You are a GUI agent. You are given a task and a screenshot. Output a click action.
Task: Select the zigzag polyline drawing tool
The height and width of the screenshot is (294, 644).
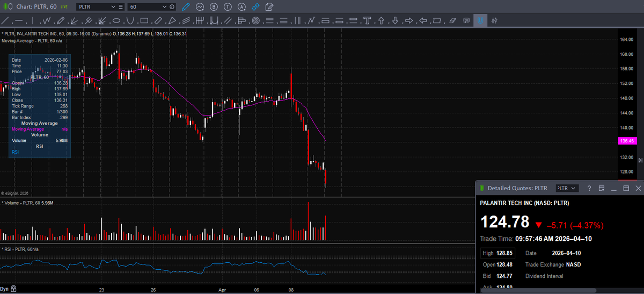[47, 20]
